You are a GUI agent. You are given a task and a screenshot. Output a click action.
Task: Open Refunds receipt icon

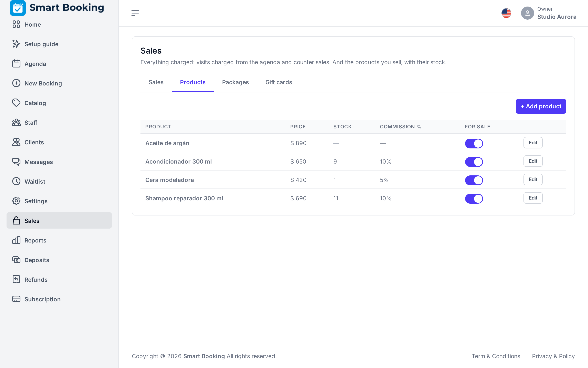[16, 279]
